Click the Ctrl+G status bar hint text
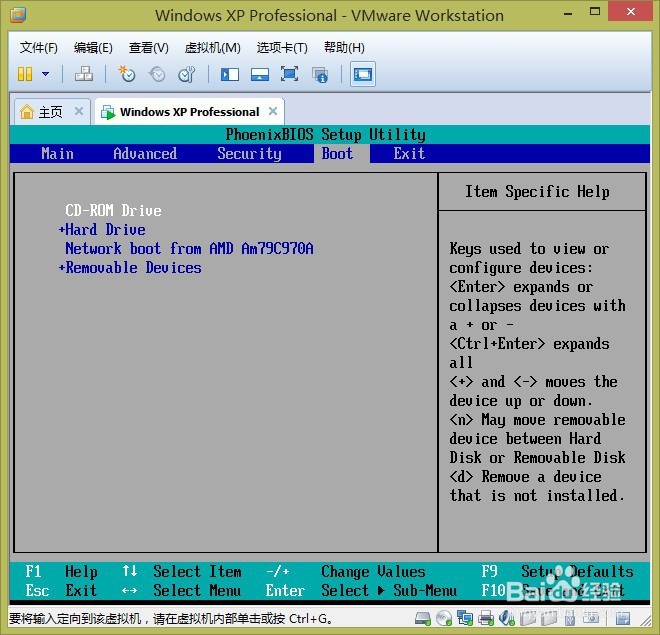 (x=170, y=619)
